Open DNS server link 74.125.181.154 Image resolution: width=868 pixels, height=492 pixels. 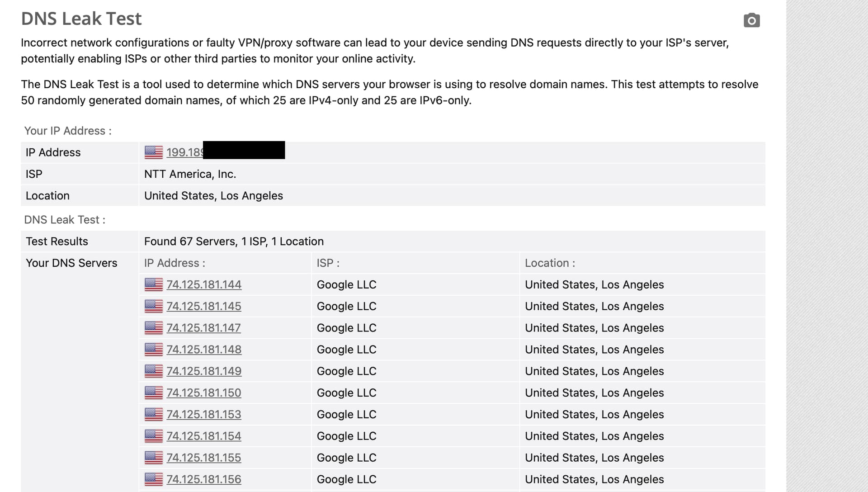[204, 436]
